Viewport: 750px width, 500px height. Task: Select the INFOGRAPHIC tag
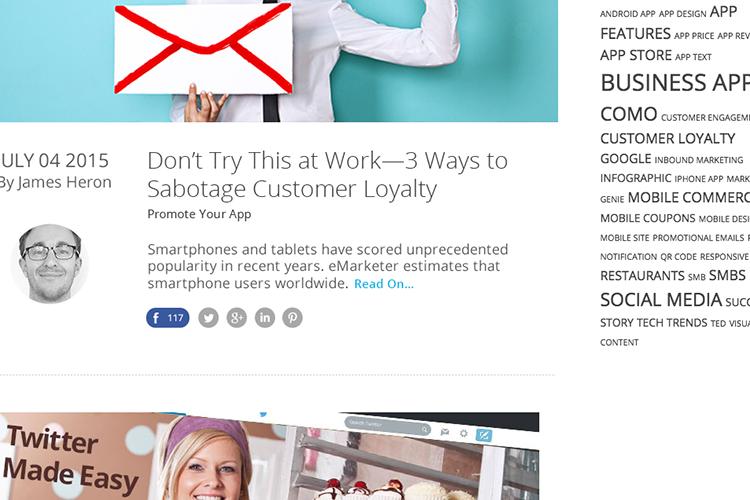click(636, 178)
